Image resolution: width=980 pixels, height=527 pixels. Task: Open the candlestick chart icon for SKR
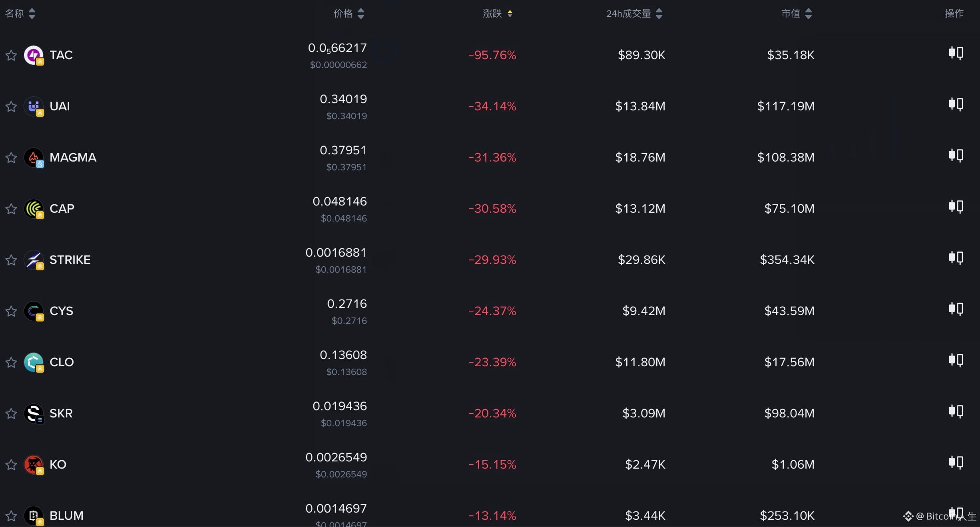pos(956,411)
